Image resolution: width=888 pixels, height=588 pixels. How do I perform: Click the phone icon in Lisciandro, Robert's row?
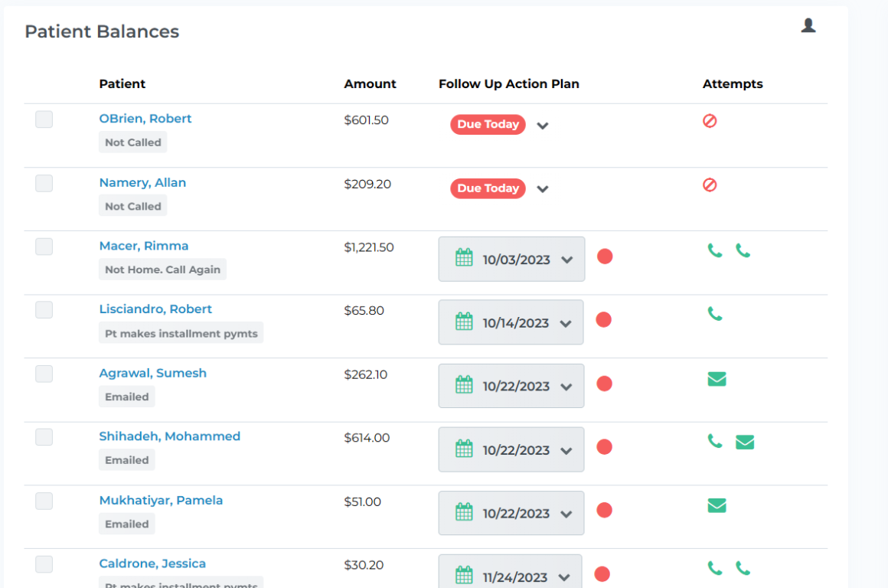[x=715, y=314]
